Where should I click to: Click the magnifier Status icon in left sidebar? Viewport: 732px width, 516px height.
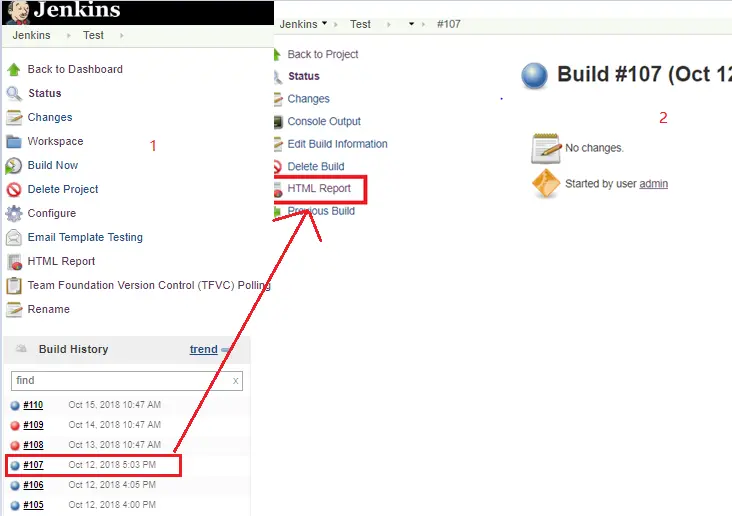tap(14, 93)
